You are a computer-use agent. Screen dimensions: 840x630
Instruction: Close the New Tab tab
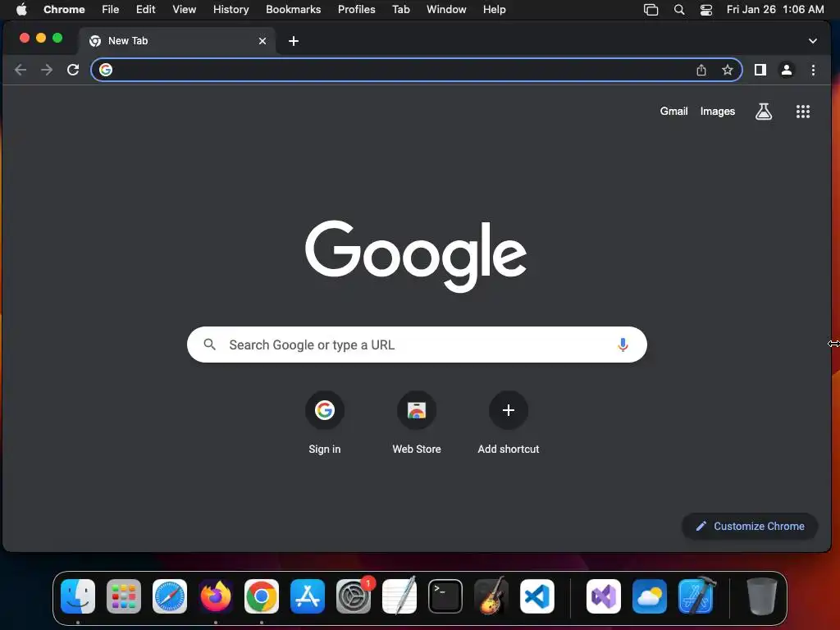pyautogui.click(x=262, y=41)
